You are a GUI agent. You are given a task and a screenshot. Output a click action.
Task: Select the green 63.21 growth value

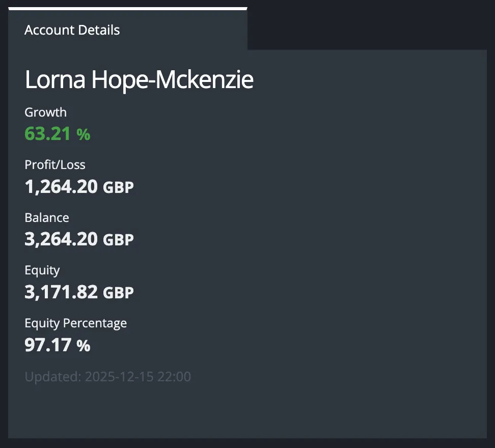(x=48, y=134)
